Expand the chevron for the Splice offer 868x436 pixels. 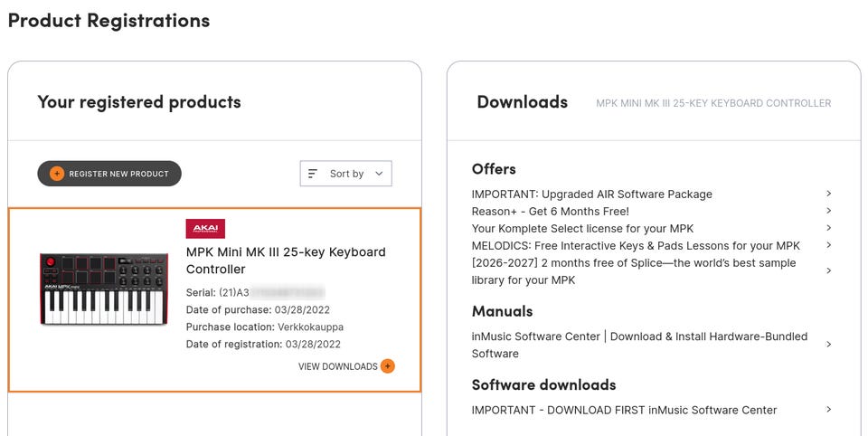pos(829,270)
